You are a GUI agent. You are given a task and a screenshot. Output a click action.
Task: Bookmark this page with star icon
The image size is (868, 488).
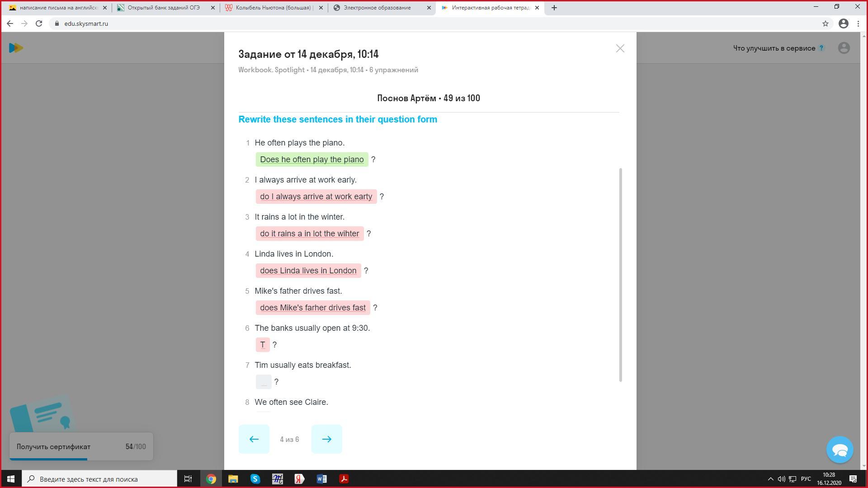tap(825, 23)
